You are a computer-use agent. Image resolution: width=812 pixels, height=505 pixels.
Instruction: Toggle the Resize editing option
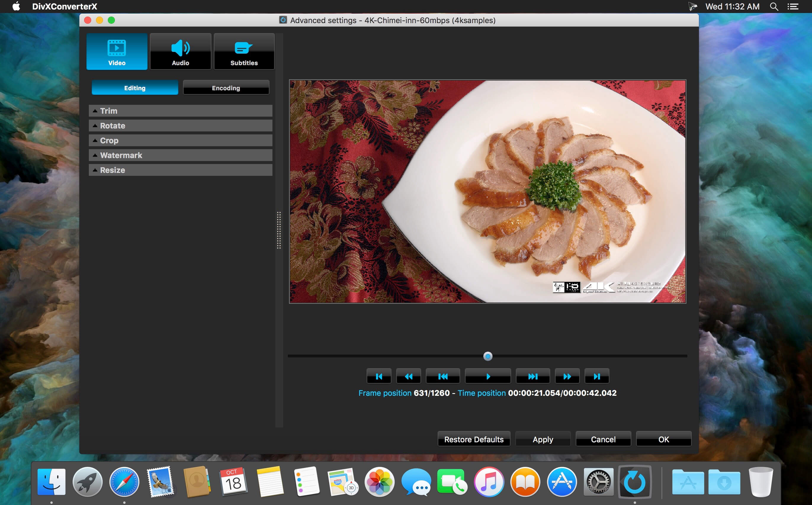pos(181,170)
